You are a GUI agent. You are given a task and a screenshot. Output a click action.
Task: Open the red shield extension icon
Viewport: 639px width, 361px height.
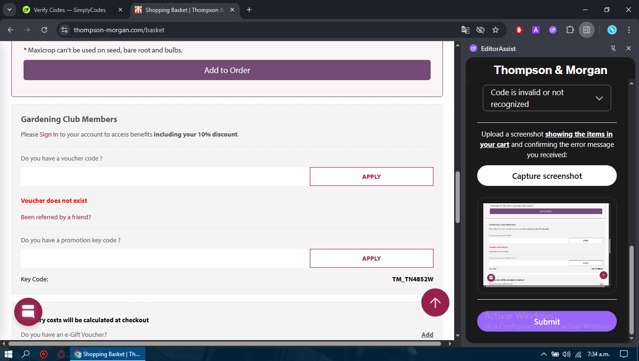coord(519,30)
